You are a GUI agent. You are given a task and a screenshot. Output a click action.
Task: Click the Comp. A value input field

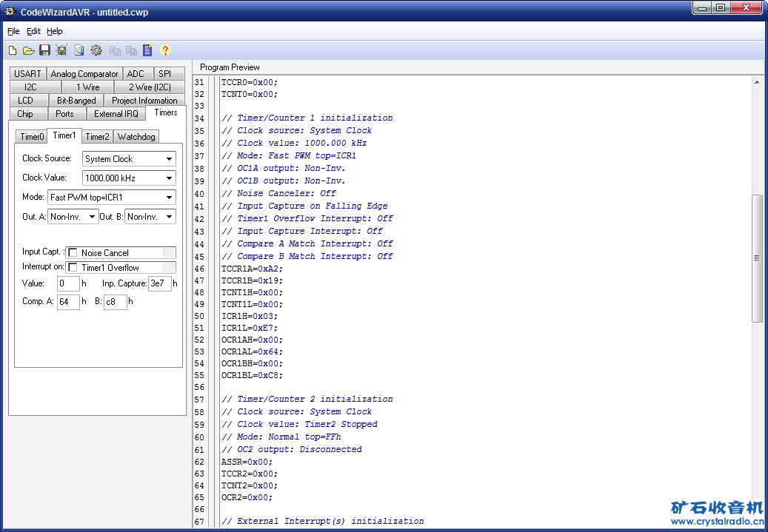pos(68,302)
